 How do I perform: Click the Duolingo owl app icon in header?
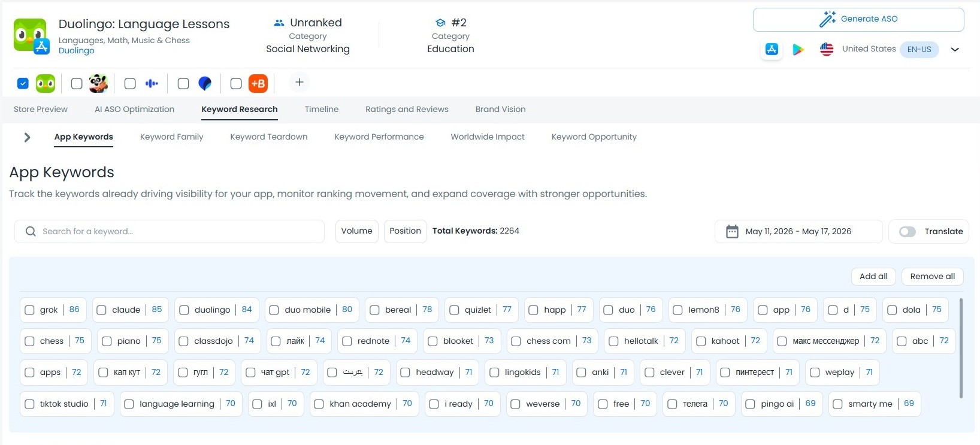(x=30, y=35)
